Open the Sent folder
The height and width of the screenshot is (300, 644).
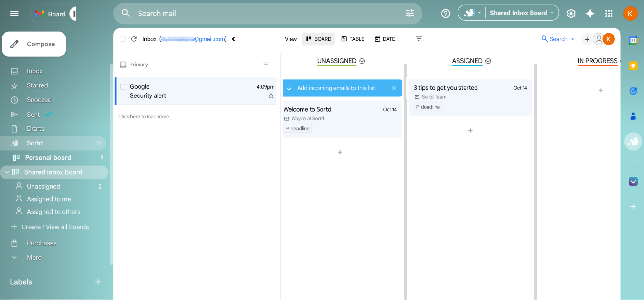point(33,115)
